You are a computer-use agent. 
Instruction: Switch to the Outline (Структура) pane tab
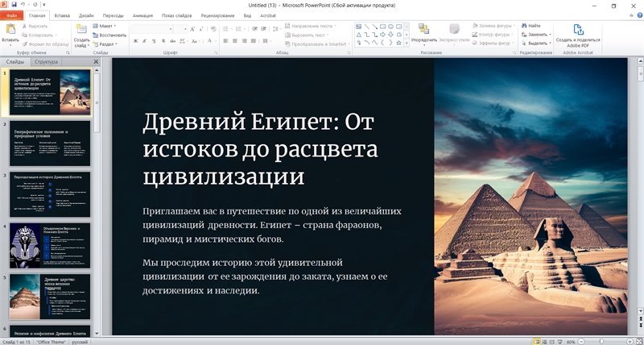46,62
